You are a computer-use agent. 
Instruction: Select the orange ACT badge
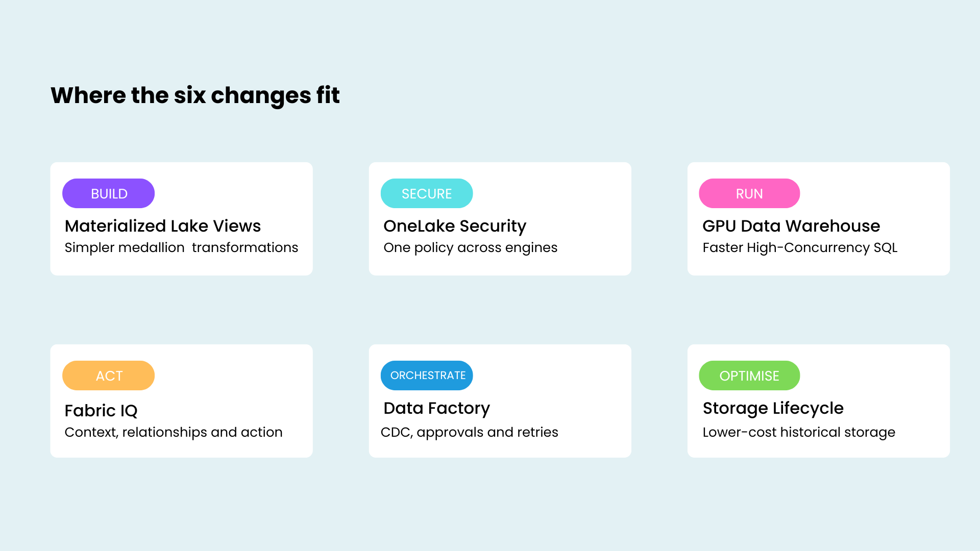108,375
